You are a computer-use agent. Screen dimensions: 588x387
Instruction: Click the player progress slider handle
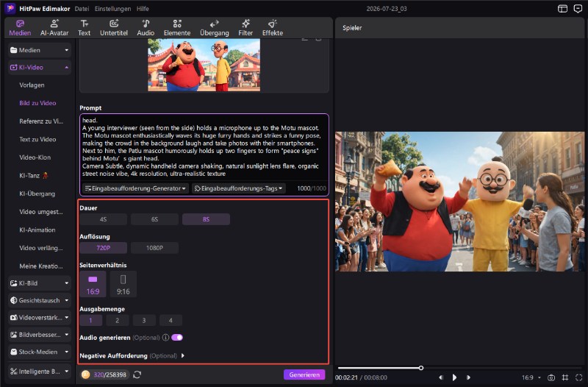pos(420,368)
